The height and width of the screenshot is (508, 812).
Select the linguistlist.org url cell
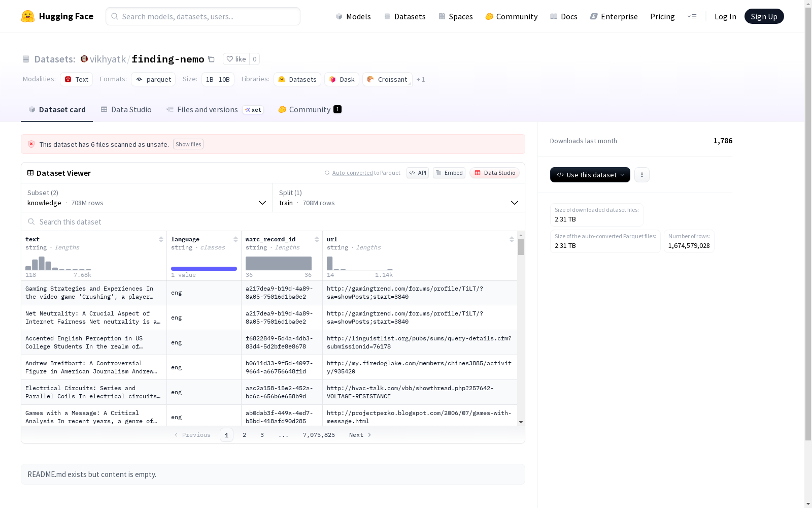(x=420, y=342)
